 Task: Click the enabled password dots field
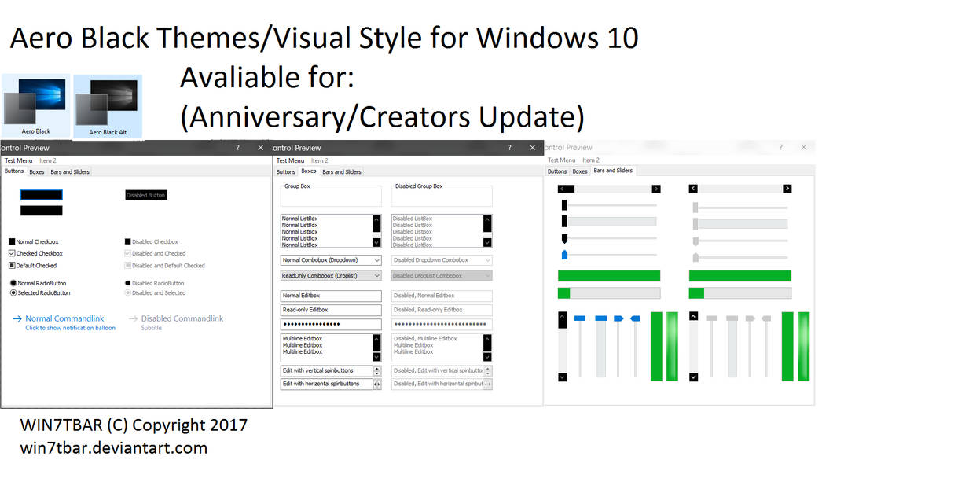pyautogui.click(x=331, y=324)
